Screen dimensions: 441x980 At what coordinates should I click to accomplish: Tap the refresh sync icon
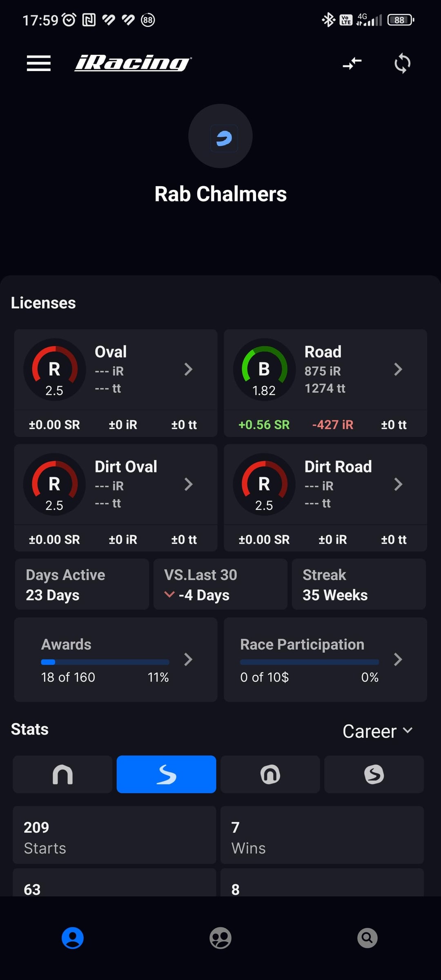[x=402, y=63]
